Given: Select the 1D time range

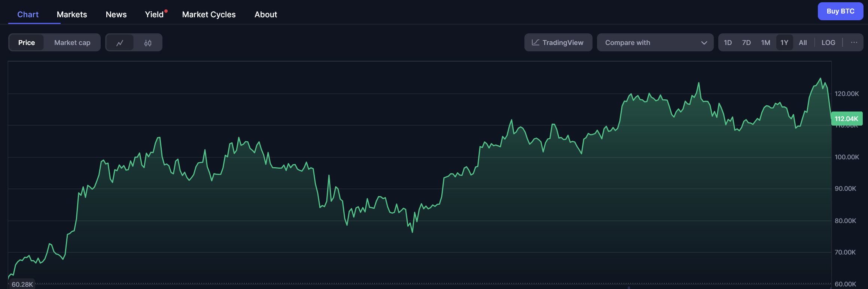Looking at the screenshot, I should [728, 43].
